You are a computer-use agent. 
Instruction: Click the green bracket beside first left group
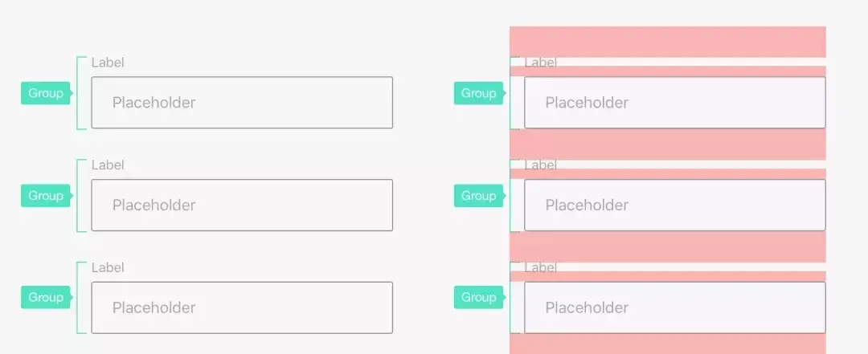[78, 112]
